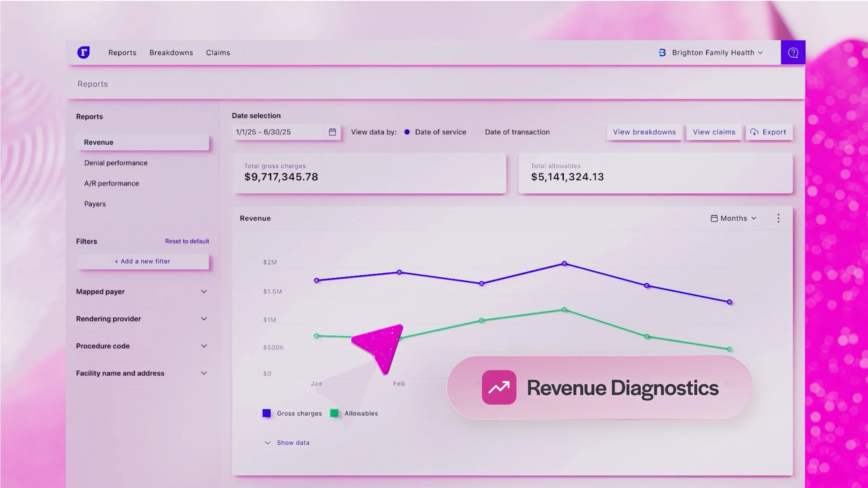This screenshot has width=868, height=488.
Task: Expand the Mapped payer filter
Action: pos(142,291)
